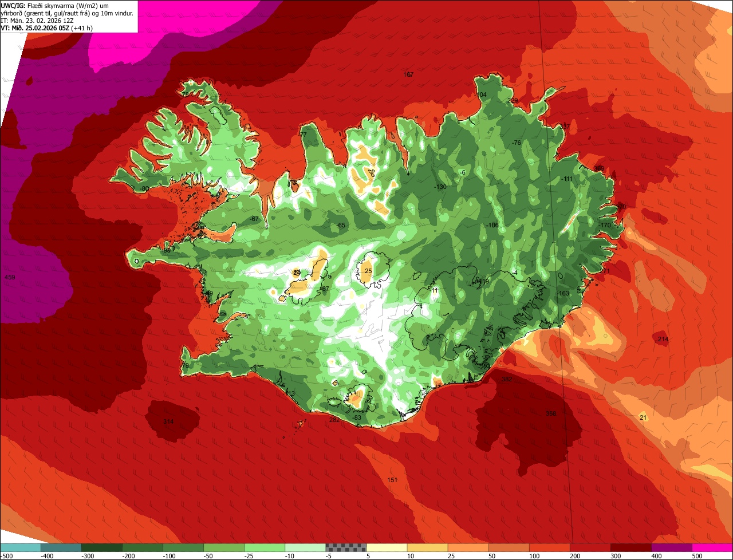Click the map value -111 in east Iceland
The width and height of the screenshot is (733, 560).
point(567,179)
